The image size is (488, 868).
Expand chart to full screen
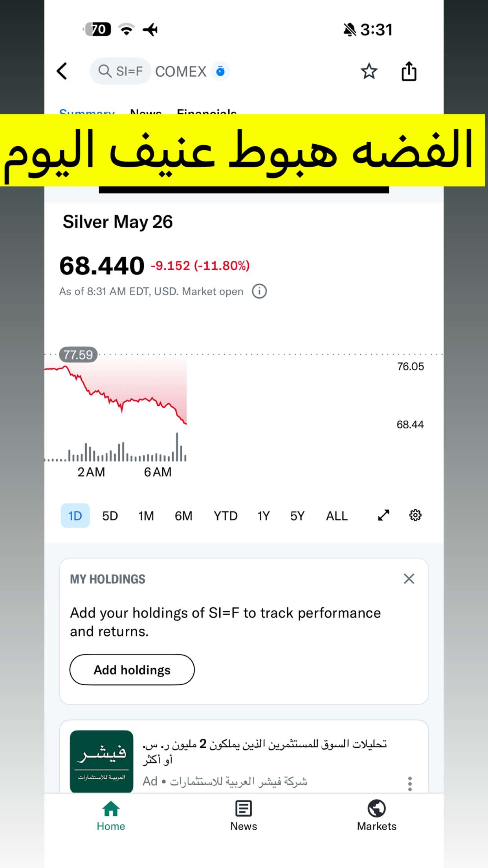click(x=383, y=515)
